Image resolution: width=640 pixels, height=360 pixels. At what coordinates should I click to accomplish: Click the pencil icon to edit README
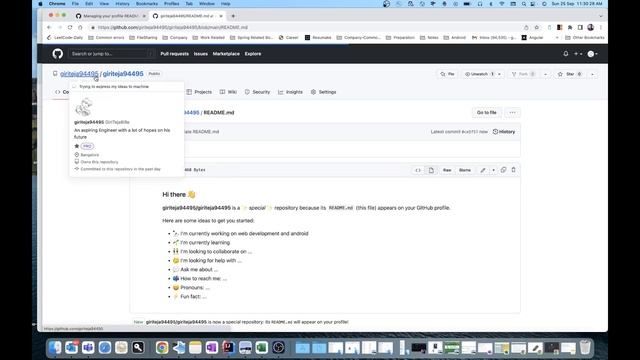pos(483,170)
